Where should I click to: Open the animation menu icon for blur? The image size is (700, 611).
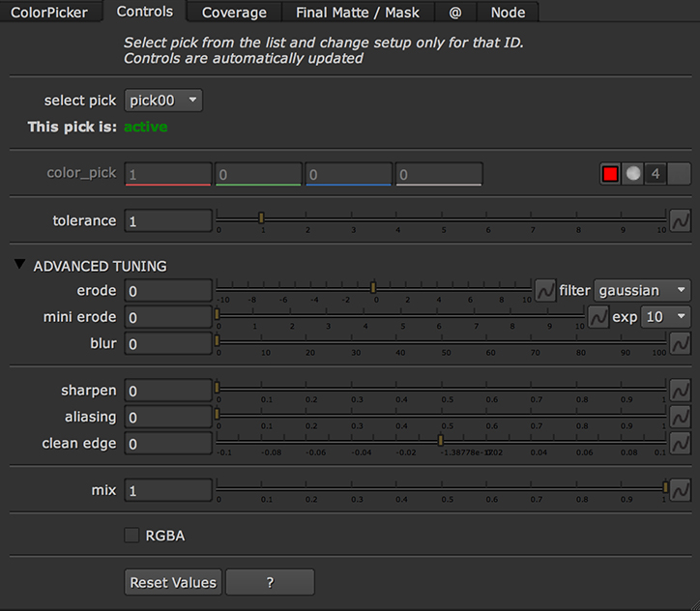(x=681, y=344)
